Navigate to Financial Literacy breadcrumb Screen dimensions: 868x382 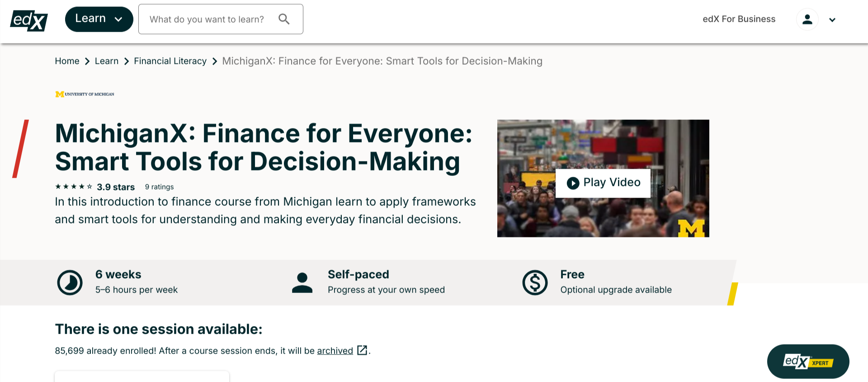pyautogui.click(x=170, y=61)
